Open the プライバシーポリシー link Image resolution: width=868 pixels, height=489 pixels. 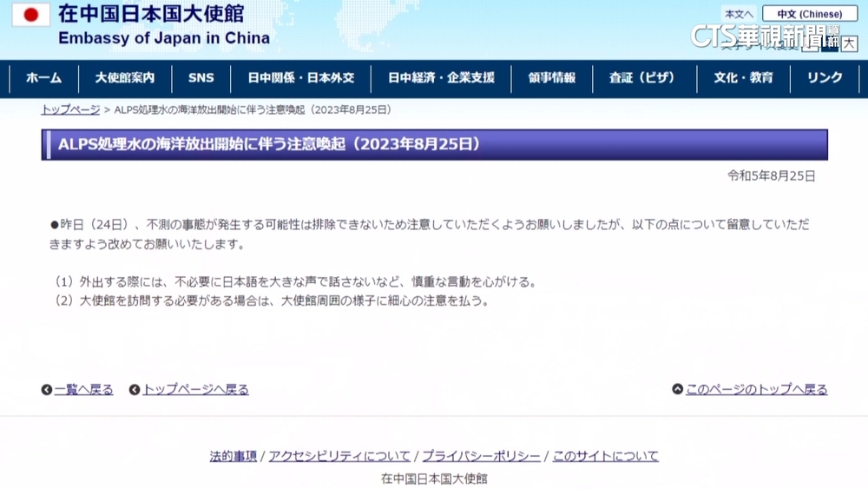(x=481, y=456)
